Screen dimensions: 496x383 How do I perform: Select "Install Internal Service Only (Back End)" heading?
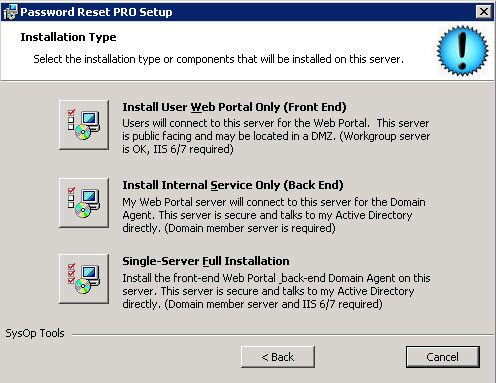[233, 185]
